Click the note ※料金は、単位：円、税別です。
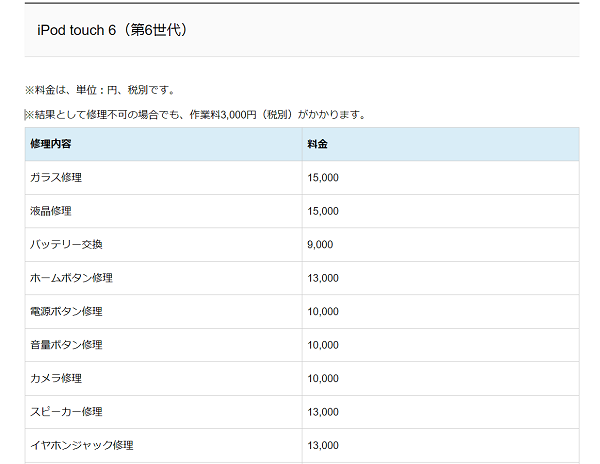This screenshot has width=600, height=464. (100, 90)
